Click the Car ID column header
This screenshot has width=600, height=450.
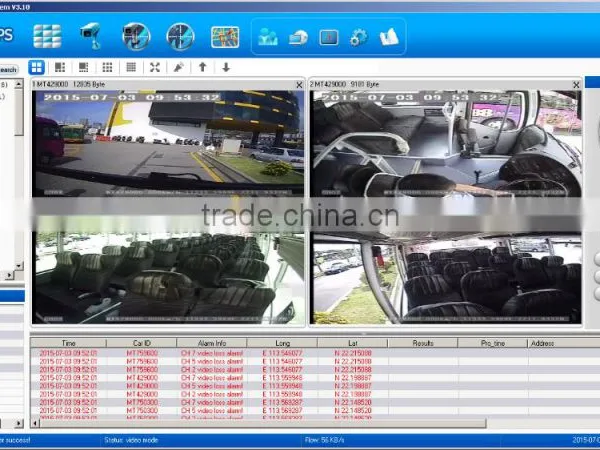[x=142, y=343]
